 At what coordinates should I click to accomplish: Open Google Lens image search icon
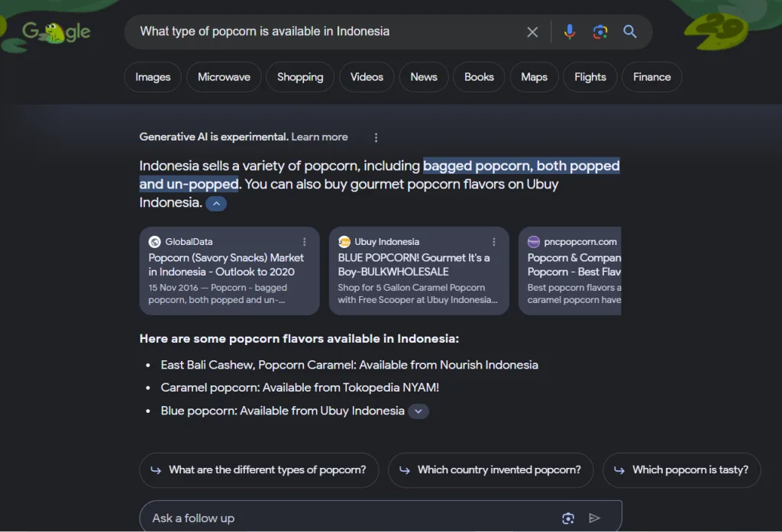tap(599, 32)
